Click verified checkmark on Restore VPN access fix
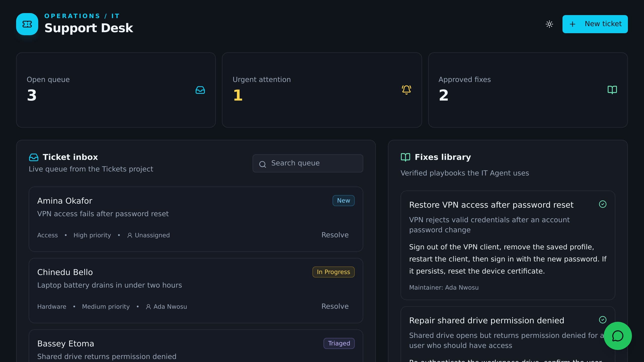Viewport: 644px width, 362px height. 602,204
